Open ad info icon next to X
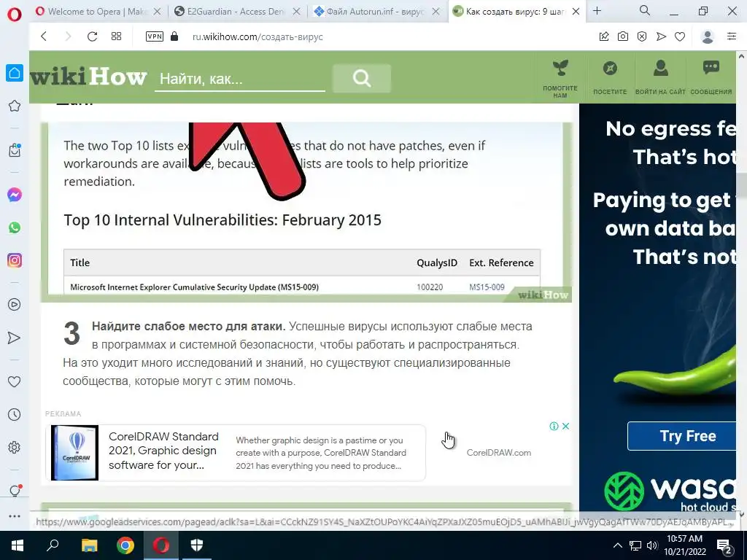747x560 pixels. click(x=554, y=426)
